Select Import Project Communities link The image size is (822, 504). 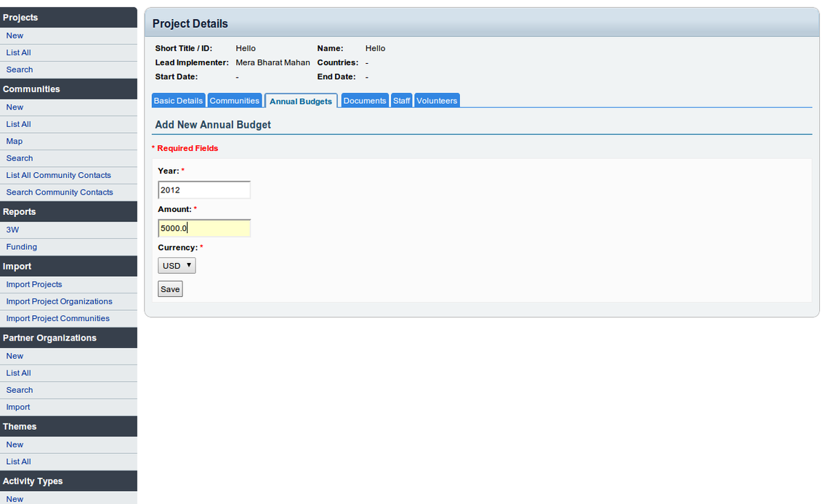pyautogui.click(x=57, y=319)
